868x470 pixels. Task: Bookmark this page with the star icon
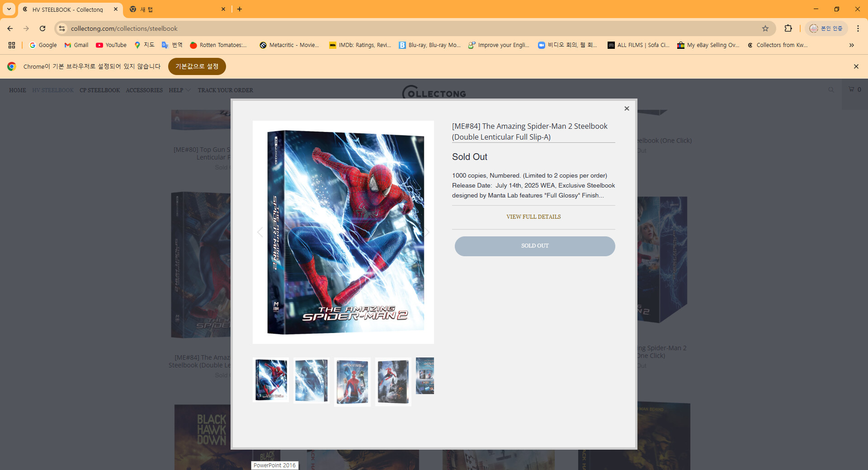coord(765,28)
